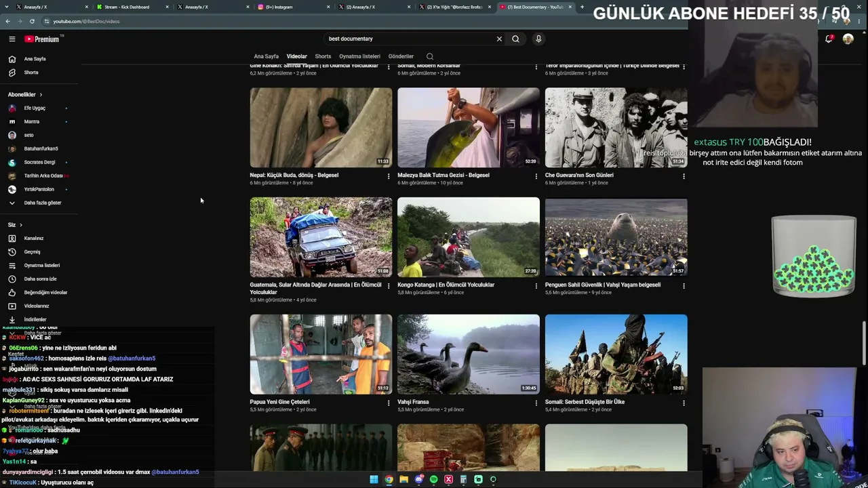Open File Explorer from the taskbar
The width and height of the screenshot is (868, 488).
403,479
